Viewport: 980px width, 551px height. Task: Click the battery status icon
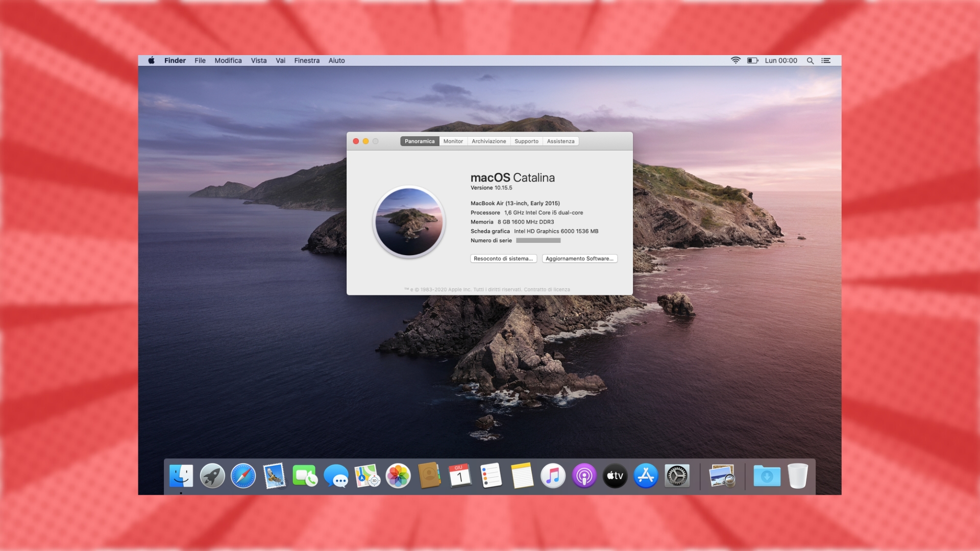point(753,60)
